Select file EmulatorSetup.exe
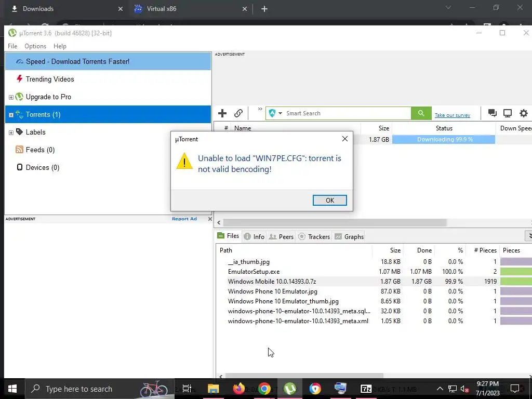This screenshot has width=532, height=399. pos(254,271)
